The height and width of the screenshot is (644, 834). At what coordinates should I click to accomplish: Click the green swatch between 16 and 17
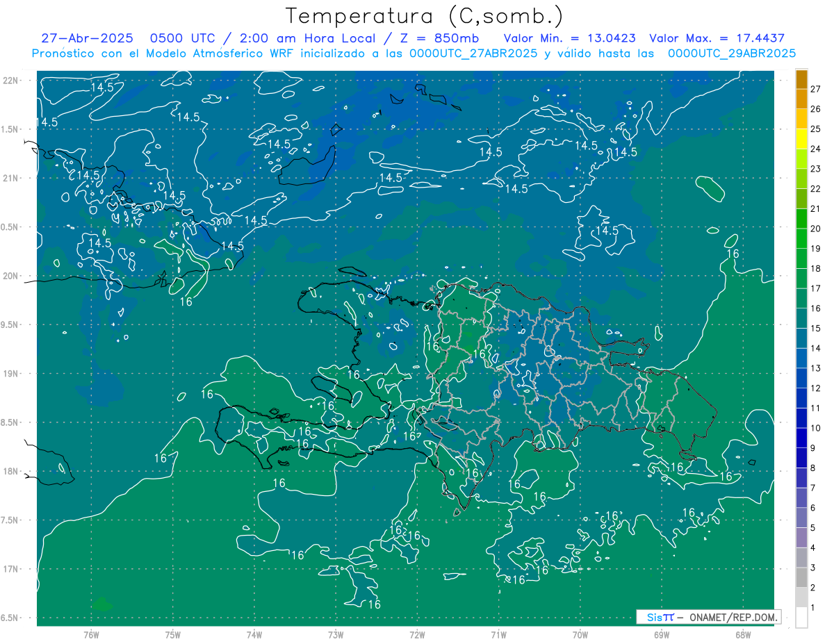click(801, 298)
